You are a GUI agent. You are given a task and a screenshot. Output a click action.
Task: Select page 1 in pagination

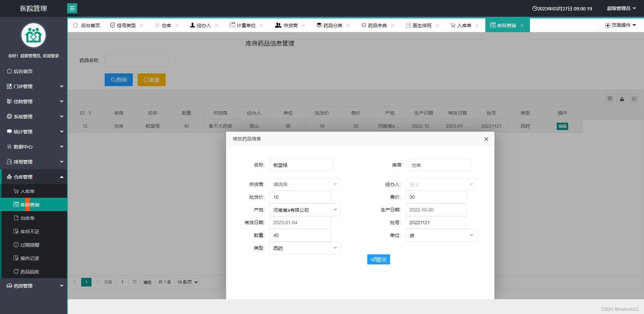(x=86, y=282)
